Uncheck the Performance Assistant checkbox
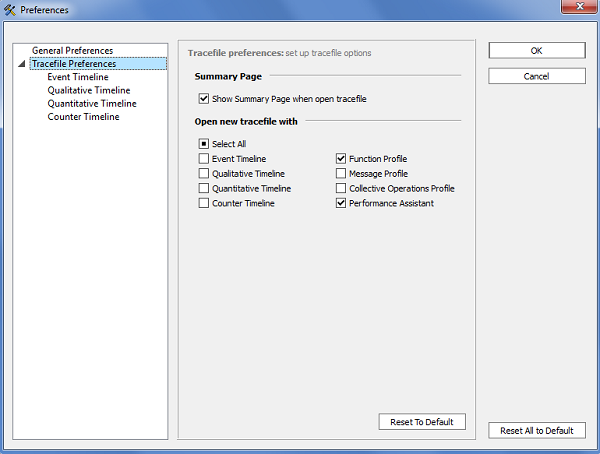Screen dimensions: 600x454 pyautogui.click(x=341, y=203)
